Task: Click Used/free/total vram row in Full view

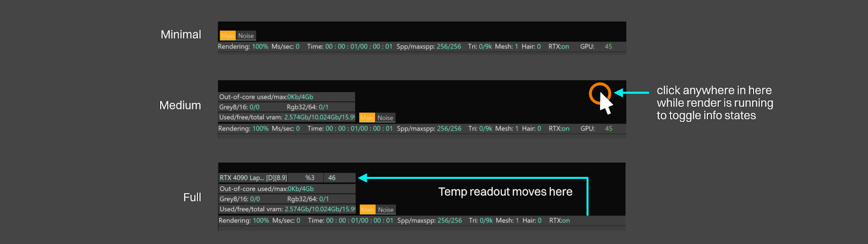Action: (287, 209)
